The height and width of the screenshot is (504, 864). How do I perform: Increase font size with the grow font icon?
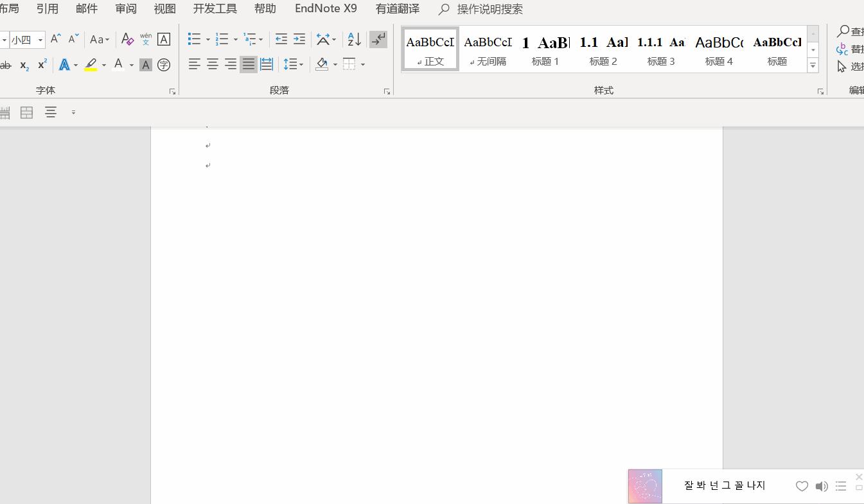[56, 39]
